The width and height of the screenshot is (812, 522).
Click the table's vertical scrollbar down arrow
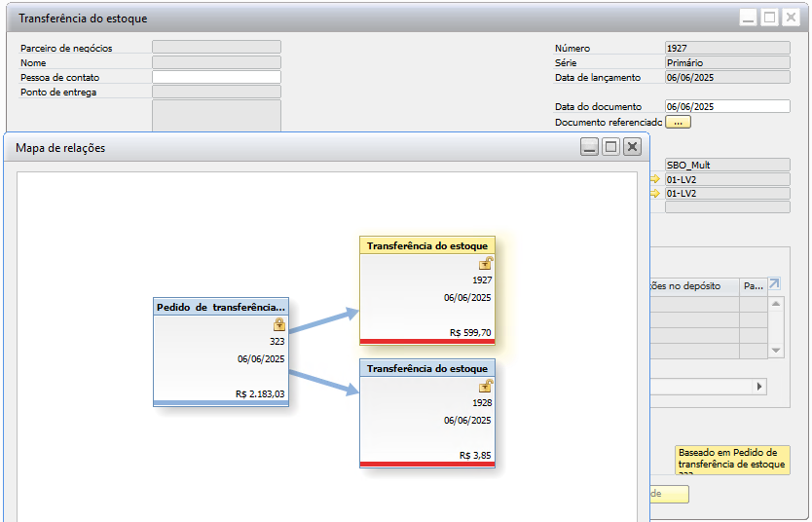click(776, 351)
